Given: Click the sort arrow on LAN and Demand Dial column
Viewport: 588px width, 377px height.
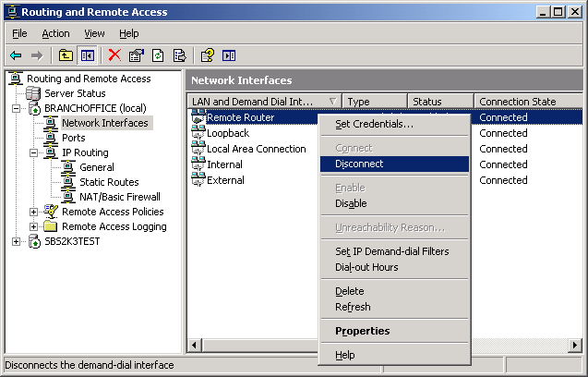Looking at the screenshot, I should tap(332, 102).
